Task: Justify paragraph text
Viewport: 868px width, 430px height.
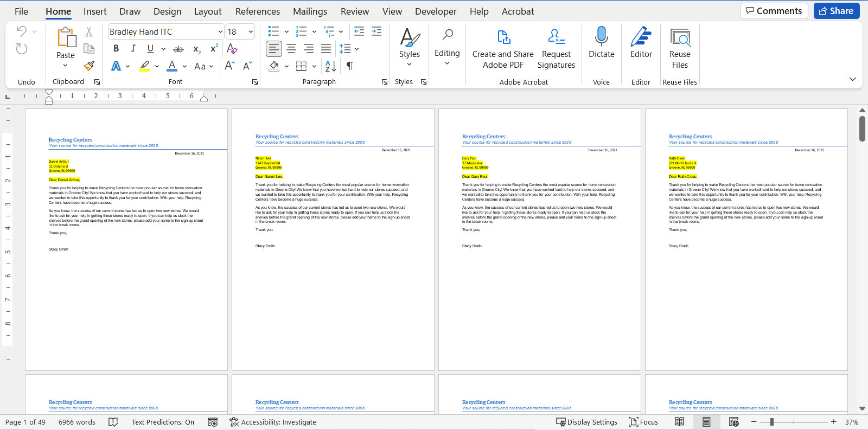Action: [326, 49]
